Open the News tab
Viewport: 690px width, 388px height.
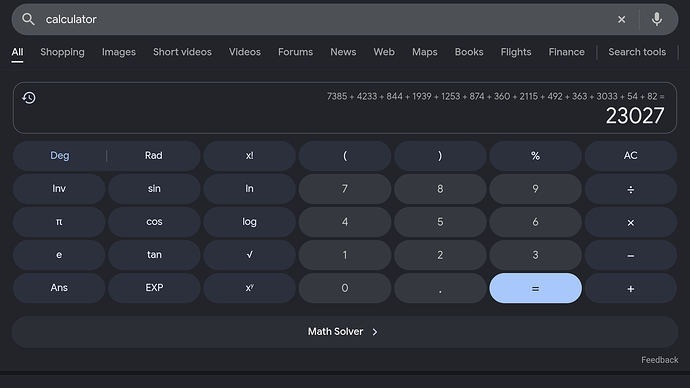[x=343, y=52]
